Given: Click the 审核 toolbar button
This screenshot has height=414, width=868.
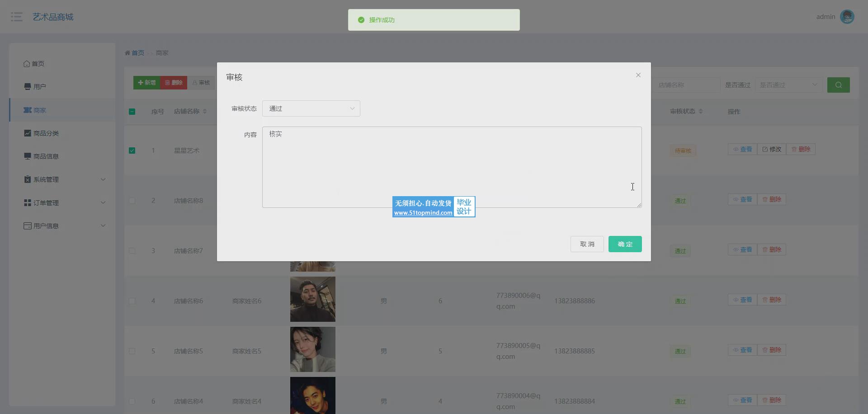Looking at the screenshot, I should tap(201, 83).
